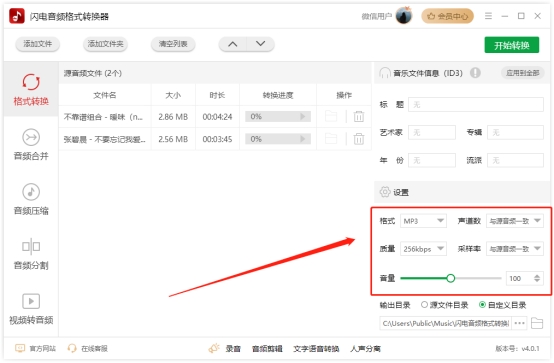The height and width of the screenshot is (363, 554).
Task: Click the 清空列表 button
Action: tap(173, 44)
